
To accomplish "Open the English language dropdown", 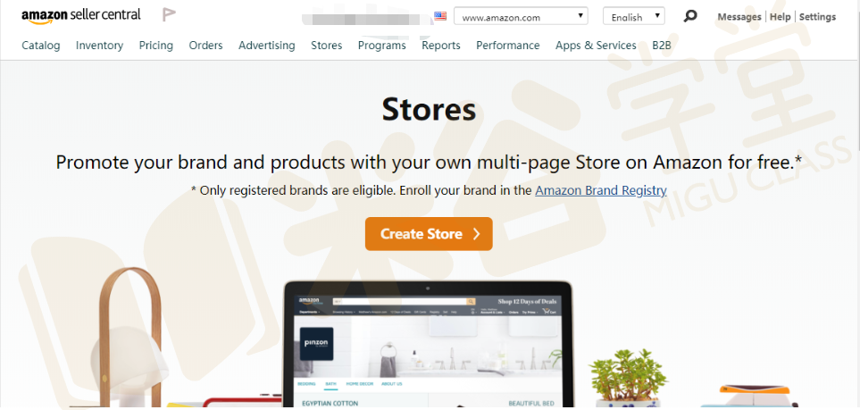I will [x=634, y=16].
